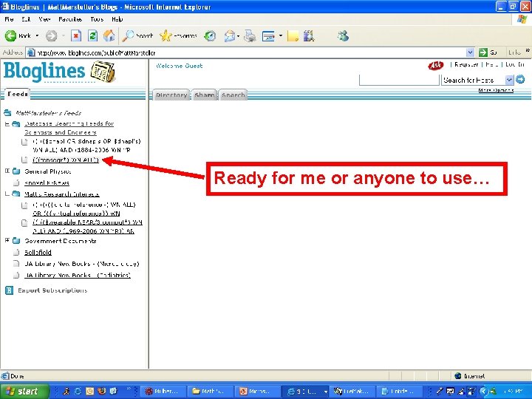Switch to the Directory tab

click(171, 95)
